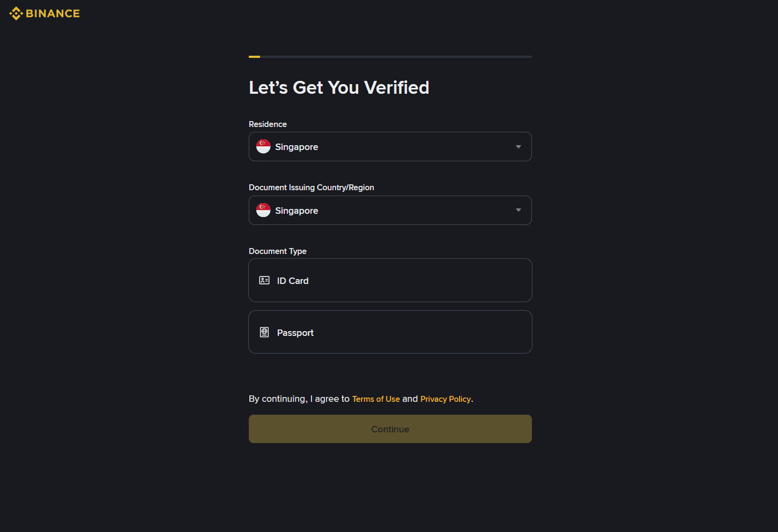
Task: Click the Singapore flag in Document Issuing field
Action: 263,210
